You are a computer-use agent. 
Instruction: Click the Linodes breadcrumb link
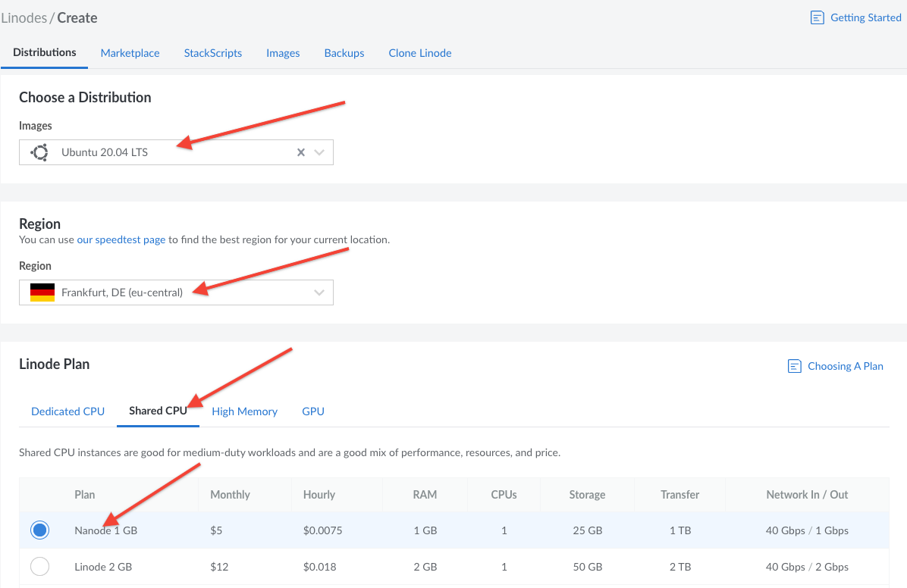click(x=23, y=17)
